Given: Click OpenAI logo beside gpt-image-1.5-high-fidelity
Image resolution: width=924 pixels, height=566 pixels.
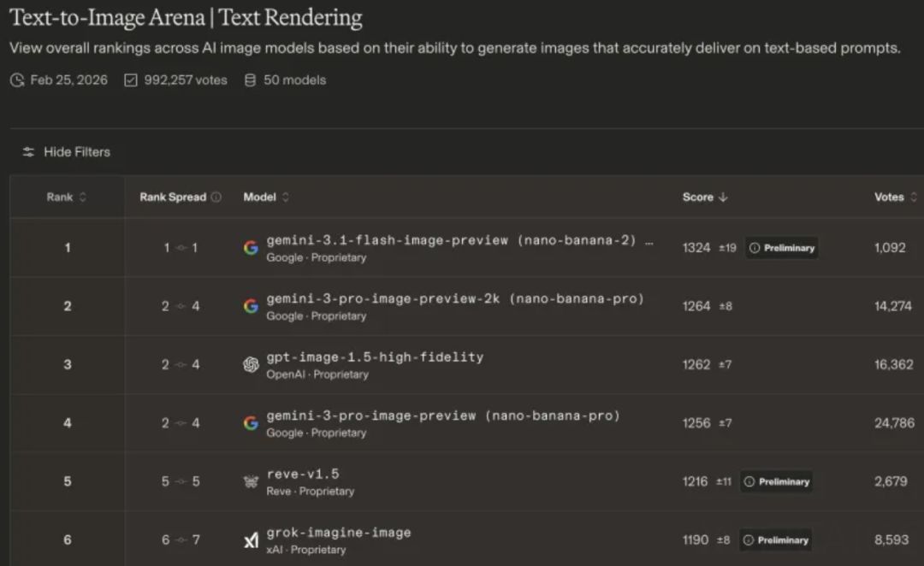Looking at the screenshot, I should 251,365.
